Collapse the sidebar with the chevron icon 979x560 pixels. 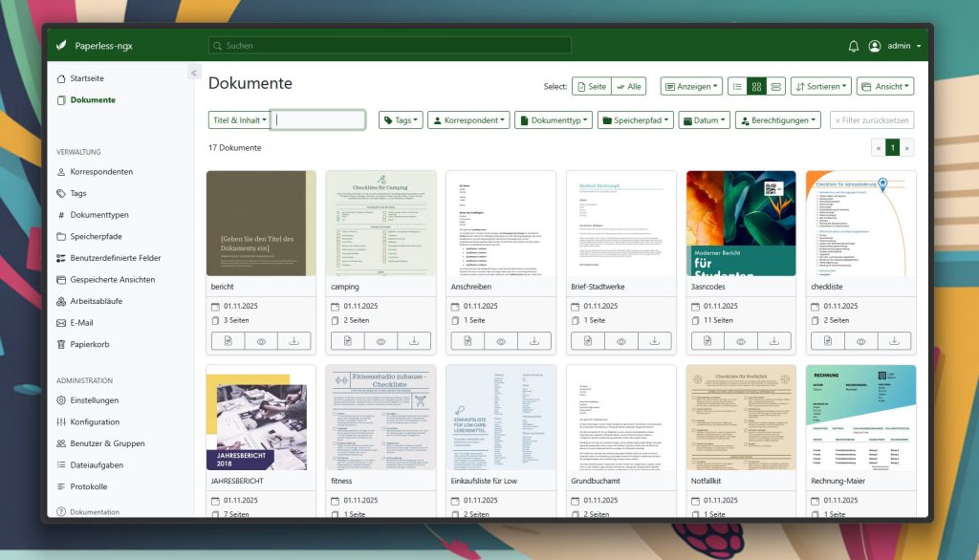coord(193,74)
